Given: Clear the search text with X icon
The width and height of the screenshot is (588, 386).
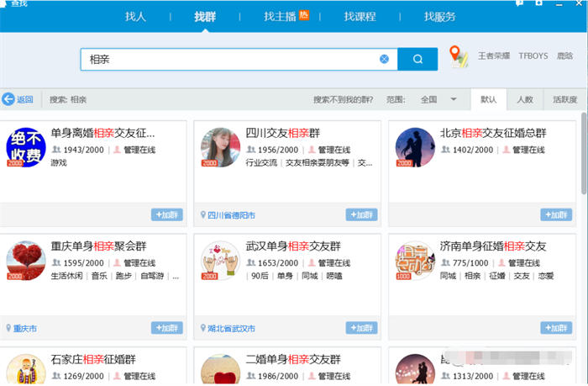Looking at the screenshot, I should coord(384,59).
